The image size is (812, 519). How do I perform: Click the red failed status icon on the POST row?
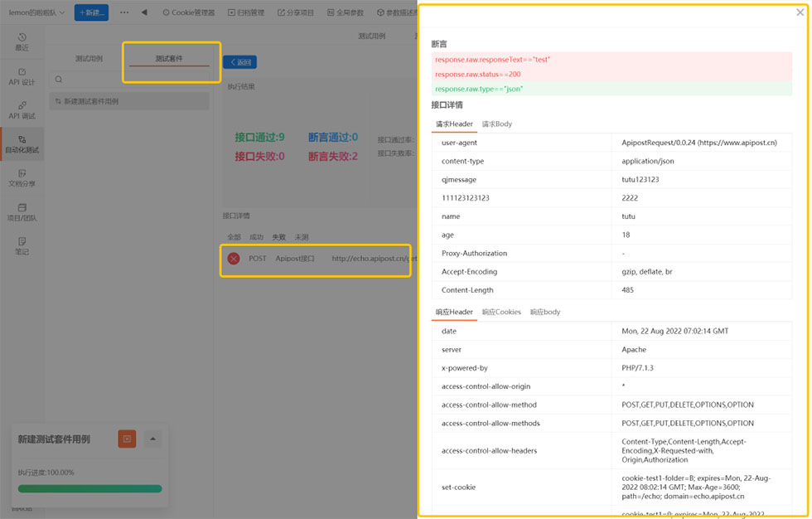(234, 259)
